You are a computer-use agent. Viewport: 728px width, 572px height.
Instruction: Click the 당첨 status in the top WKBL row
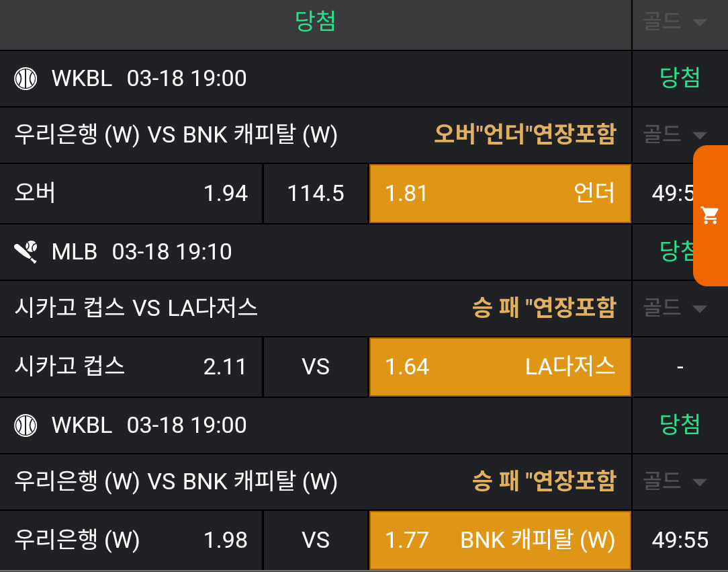(x=680, y=79)
